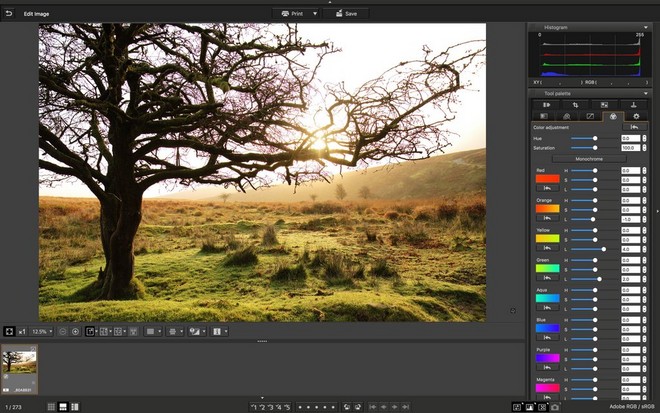Open remote shooting camera icon

555,407
